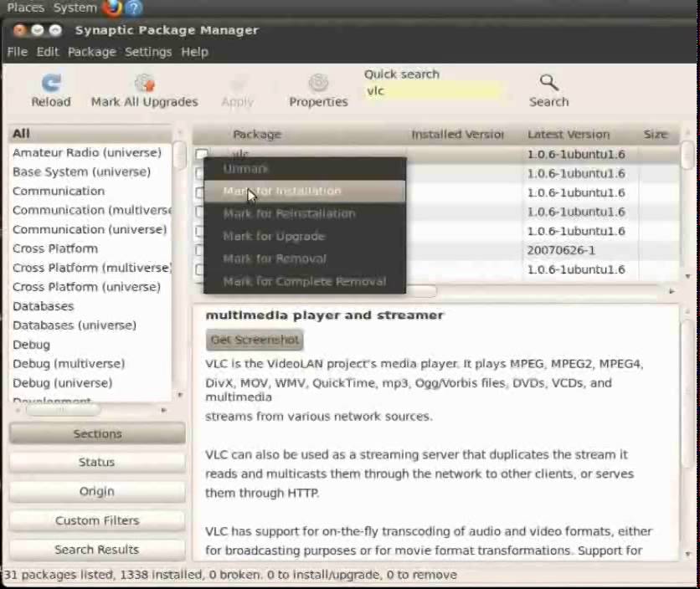Click the Status filter button
The height and width of the screenshot is (589, 700).
point(97,462)
